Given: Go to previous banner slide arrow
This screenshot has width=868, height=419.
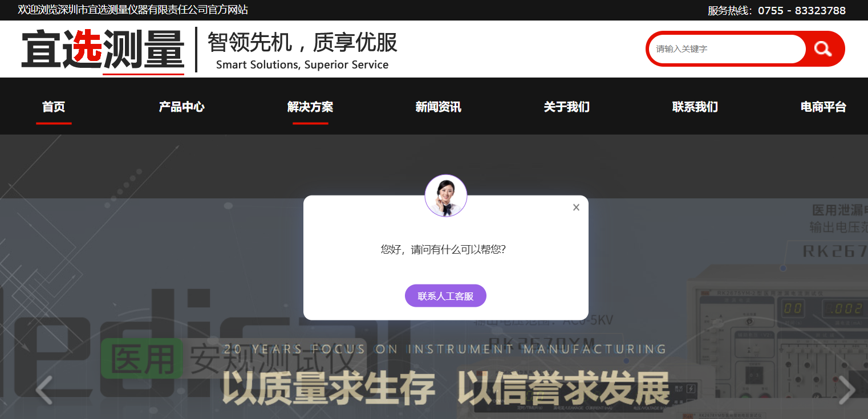Looking at the screenshot, I should pyautogui.click(x=44, y=390).
